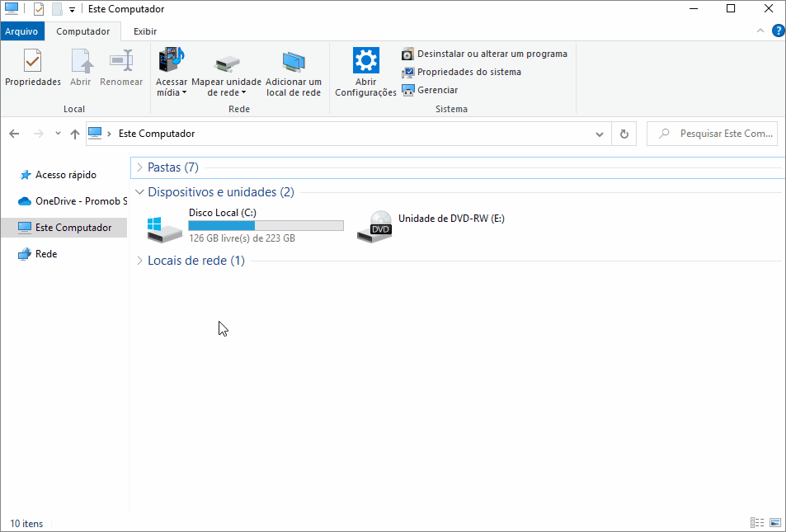The image size is (786, 532).
Task: Click Adicionar um local de rede
Action: click(294, 73)
